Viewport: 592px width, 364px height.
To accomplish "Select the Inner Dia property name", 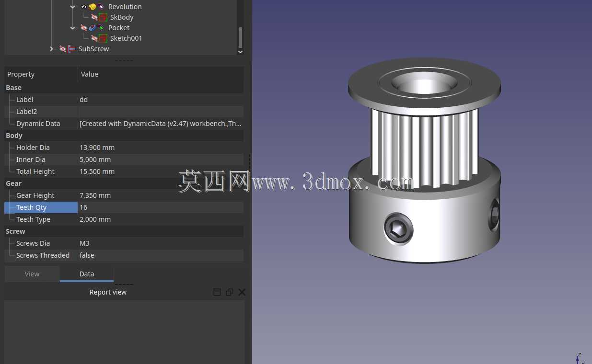I will [x=31, y=159].
